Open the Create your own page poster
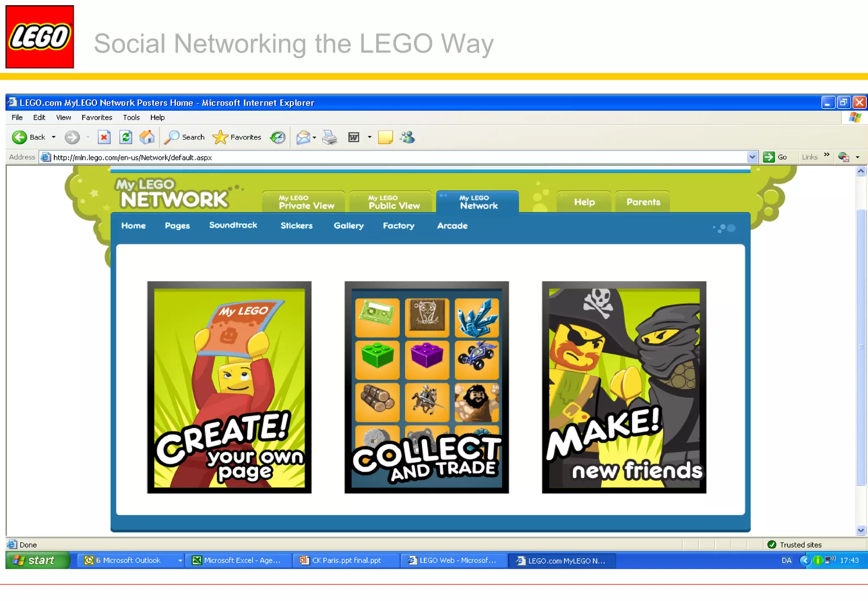Image resolution: width=868 pixels, height=601 pixels. point(229,387)
